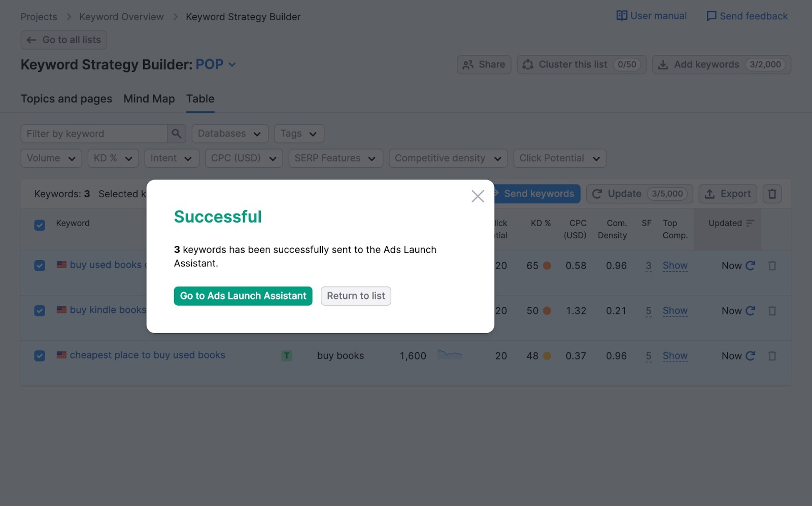Click Go to Ads Launch Assistant button
812x506 pixels.
click(243, 296)
